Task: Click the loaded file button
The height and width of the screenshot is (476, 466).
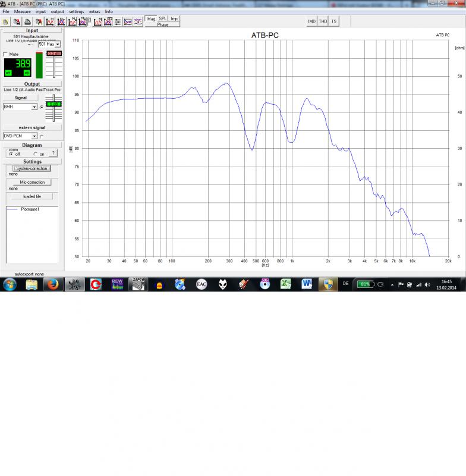Action: tap(32, 196)
